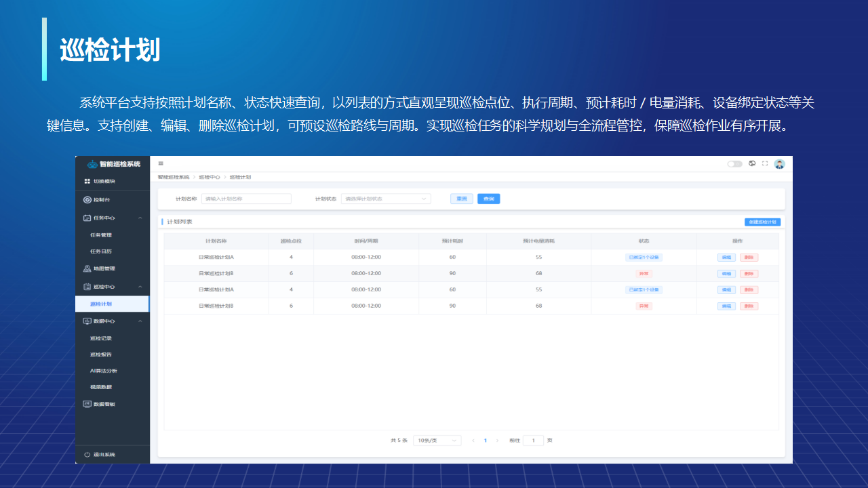
Task: Select 任务日历 in the sidebar
Action: pyautogui.click(x=101, y=251)
